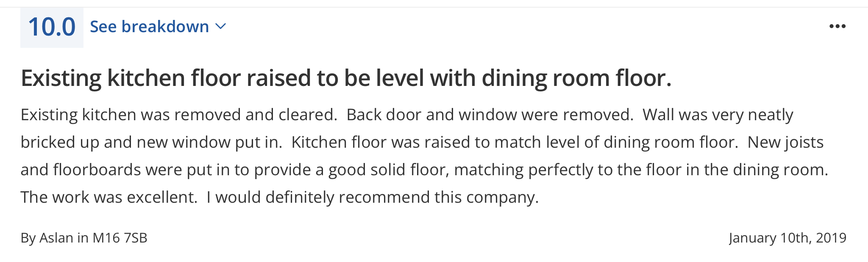The height and width of the screenshot is (262, 868).
Task: Click the review date January 10th, 2019
Action: point(787,238)
